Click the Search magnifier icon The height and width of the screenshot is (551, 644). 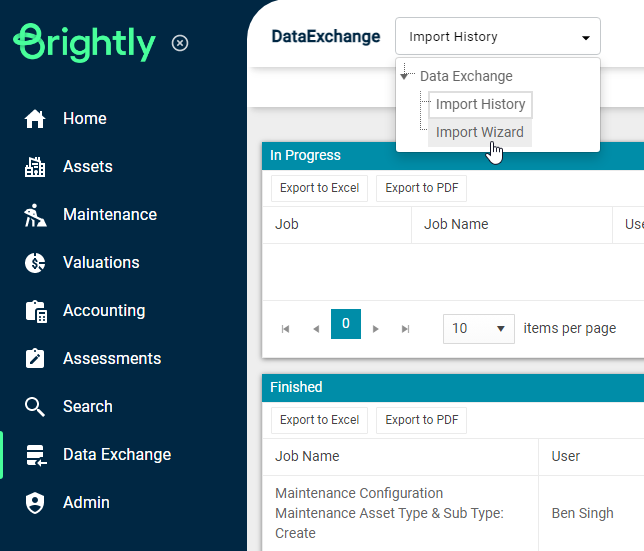(35, 407)
